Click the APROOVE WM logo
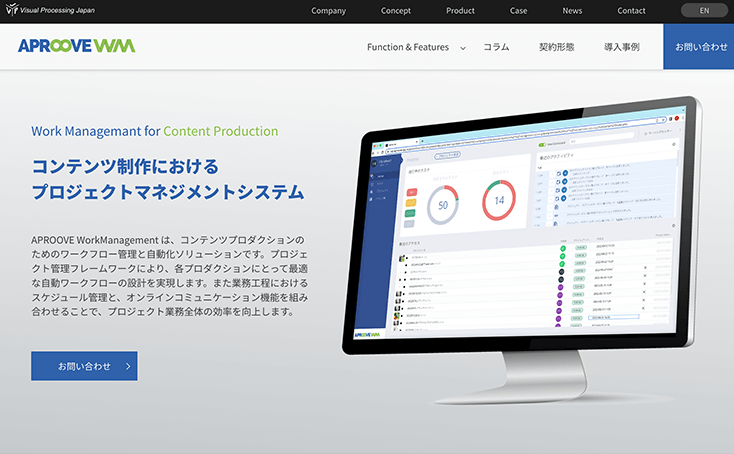 (x=76, y=46)
